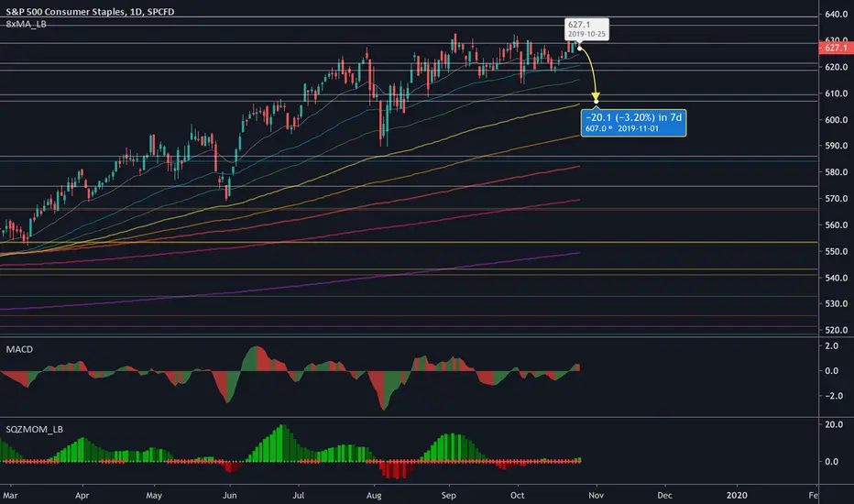This screenshot has width=854, height=504.
Task: Click the Dec label on time axis
Action: click(x=664, y=495)
